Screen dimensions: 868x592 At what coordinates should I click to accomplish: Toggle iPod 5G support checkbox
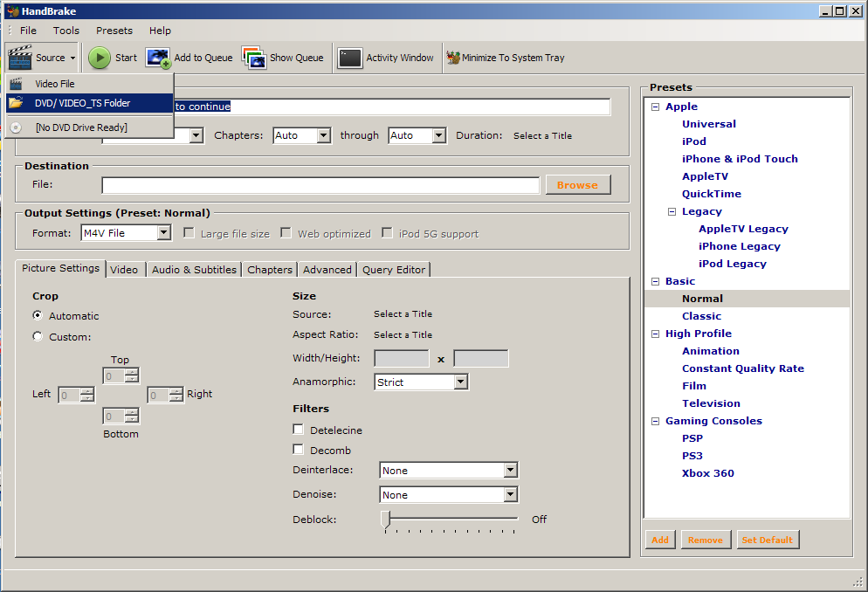(x=388, y=233)
